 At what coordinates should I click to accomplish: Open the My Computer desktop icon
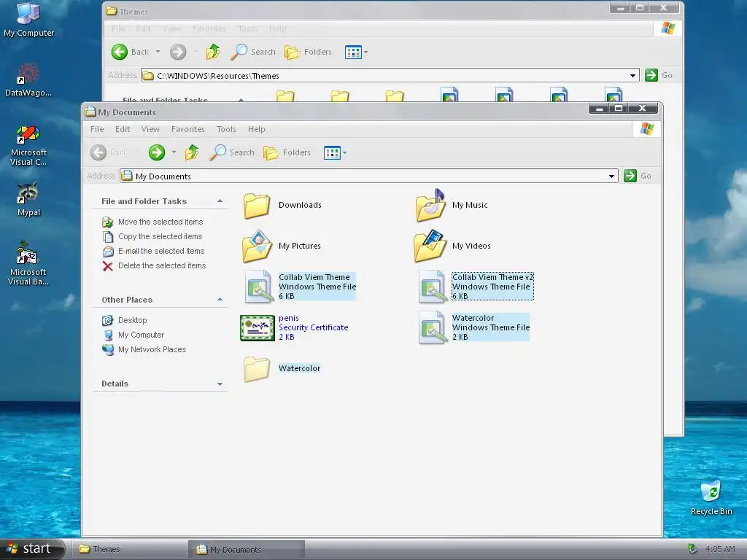tap(28, 20)
